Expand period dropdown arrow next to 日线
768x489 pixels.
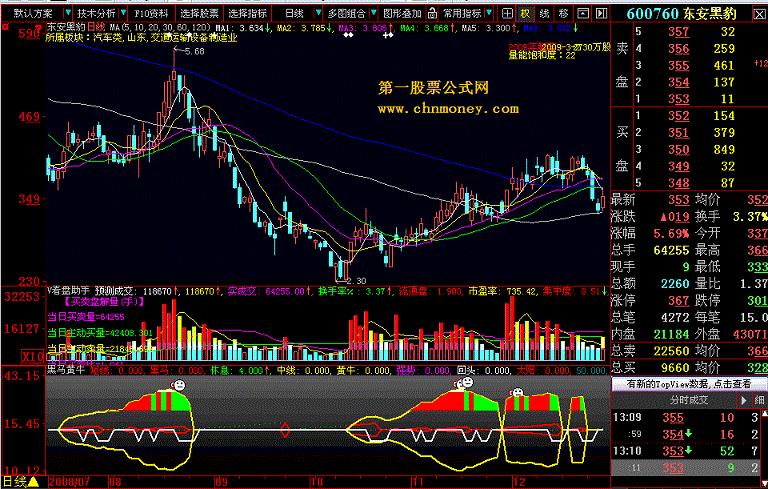click(318, 13)
